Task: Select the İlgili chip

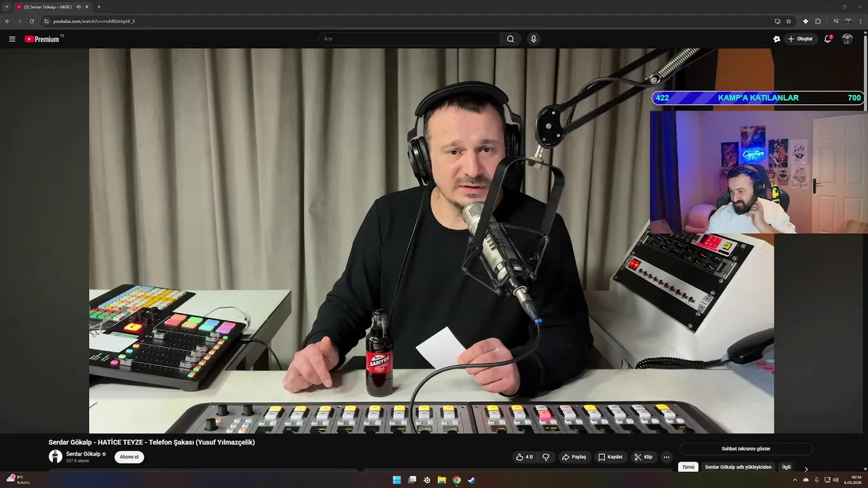Action: [x=787, y=467]
